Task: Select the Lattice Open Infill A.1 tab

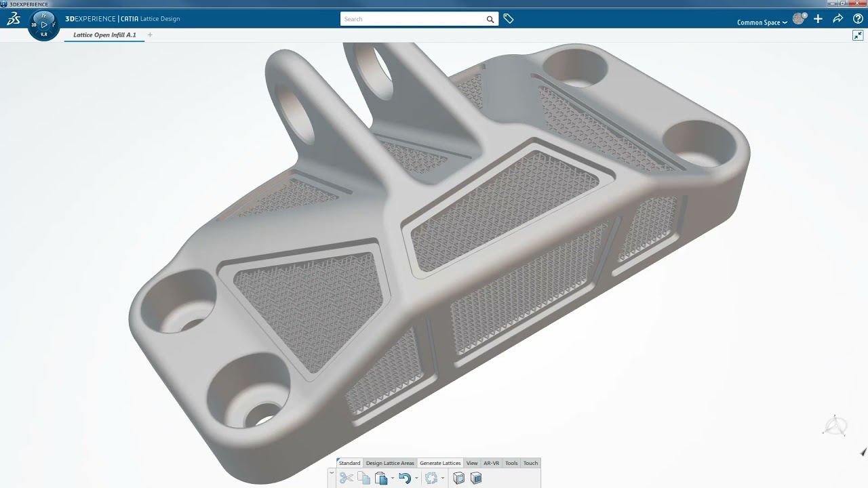Action: click(x=104, y=35)
